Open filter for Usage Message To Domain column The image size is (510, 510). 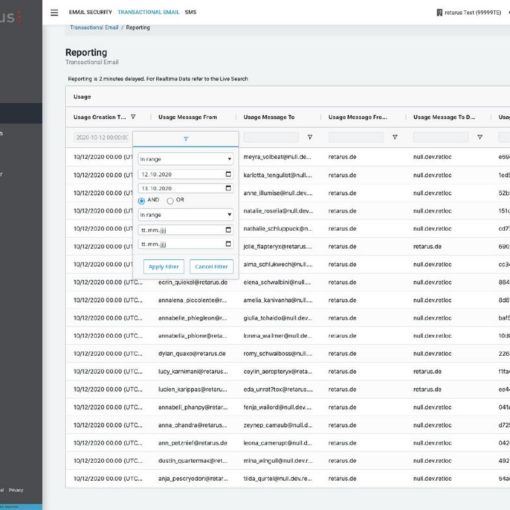coord(480,137)
